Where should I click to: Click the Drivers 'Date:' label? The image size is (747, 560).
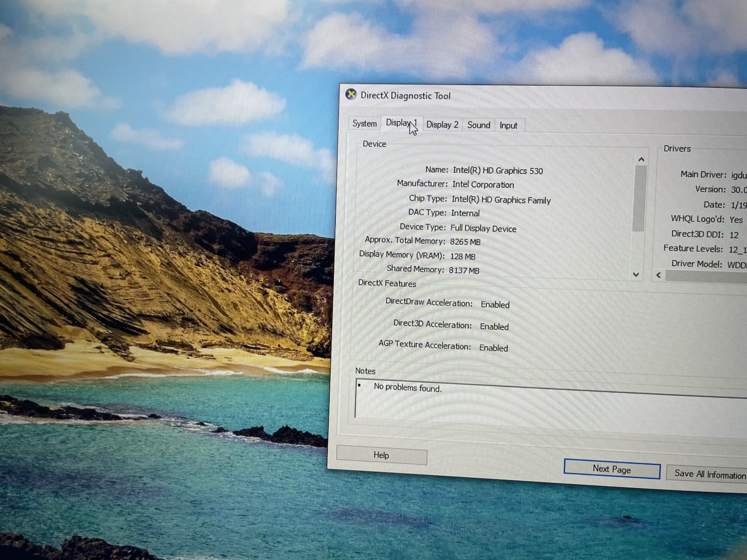click(x=714, y=205)
